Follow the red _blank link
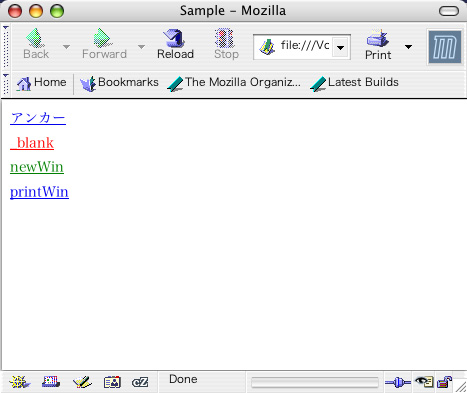 pyautogui.click(x=32, y=143)
